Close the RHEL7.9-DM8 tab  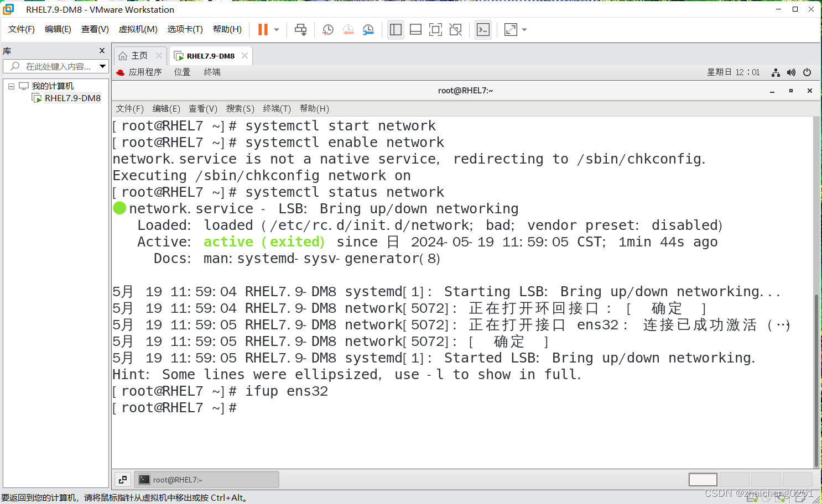point(244,56)
